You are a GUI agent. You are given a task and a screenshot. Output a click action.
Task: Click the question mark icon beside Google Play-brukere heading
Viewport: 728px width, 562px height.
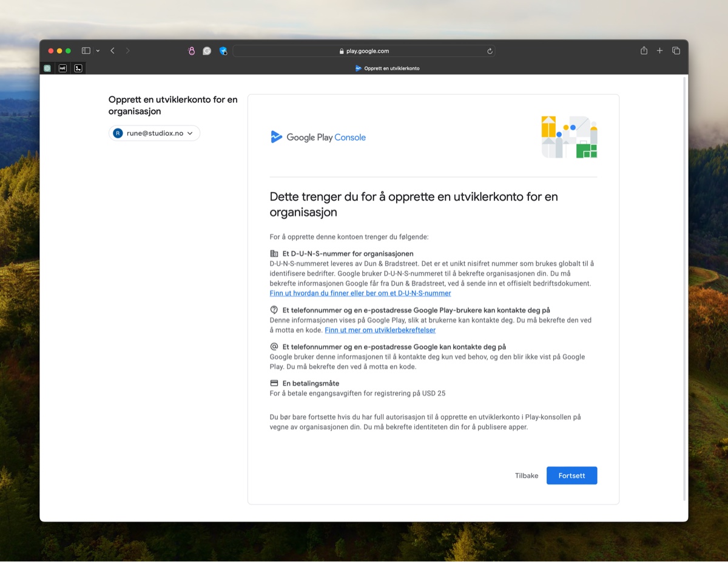(274, 310)
